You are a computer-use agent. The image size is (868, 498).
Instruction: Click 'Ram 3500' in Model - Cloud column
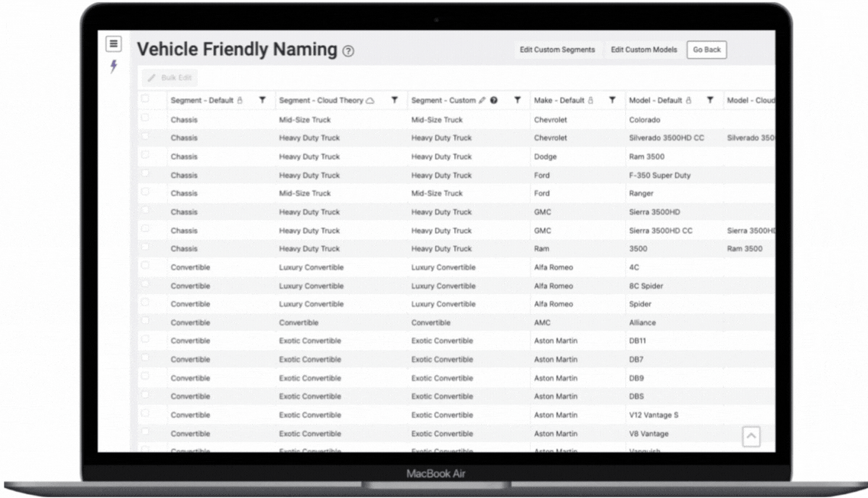click(x=744, y=249)
